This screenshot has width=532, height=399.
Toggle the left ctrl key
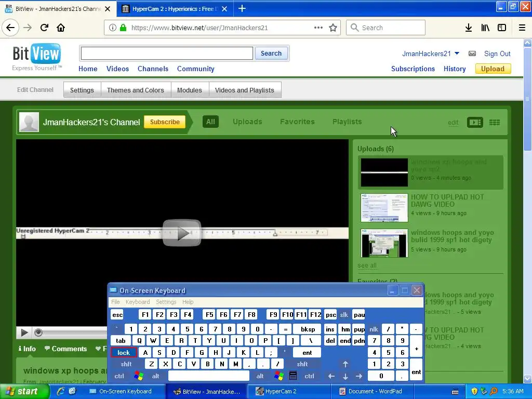[x=119, y=376]
